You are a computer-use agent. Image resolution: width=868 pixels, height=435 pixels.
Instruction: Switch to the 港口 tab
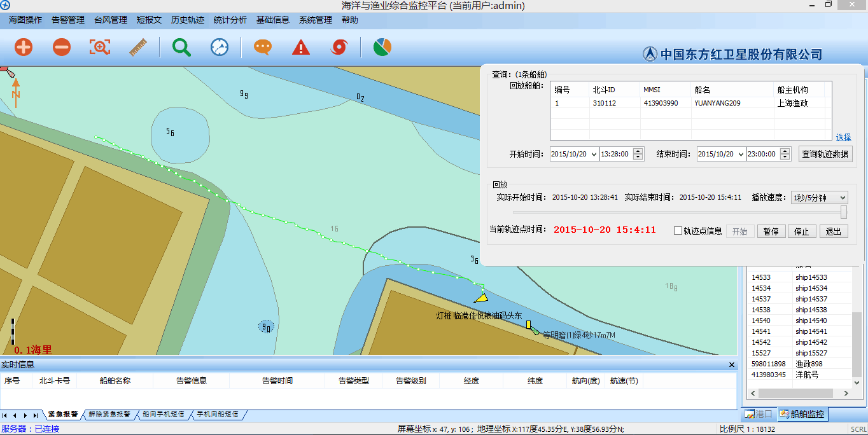[759, 414]
